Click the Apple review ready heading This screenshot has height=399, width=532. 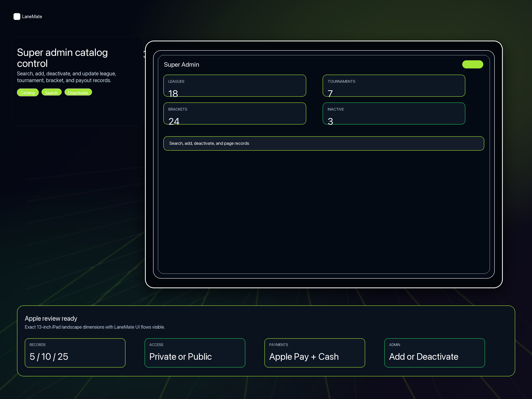click(51, 318)
